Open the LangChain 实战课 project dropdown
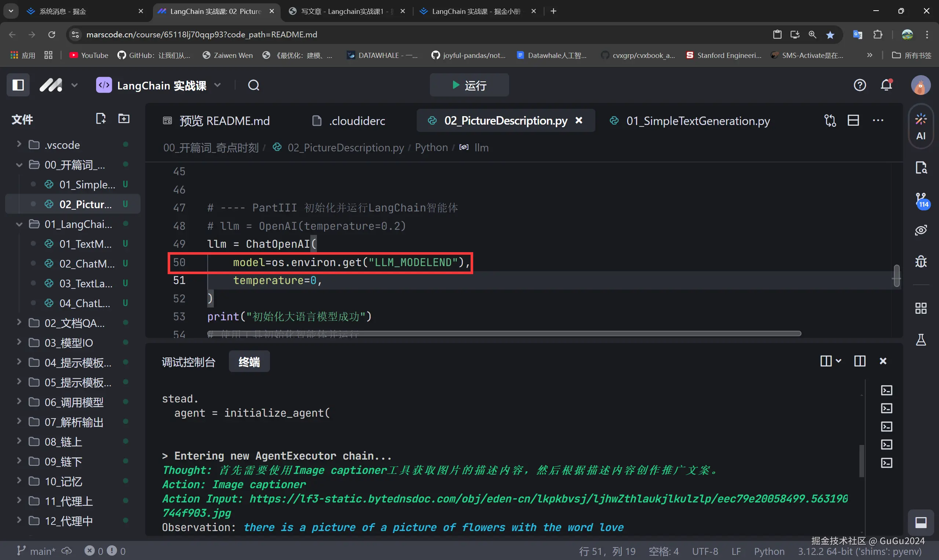939x560 pixels. coord(218,85)
